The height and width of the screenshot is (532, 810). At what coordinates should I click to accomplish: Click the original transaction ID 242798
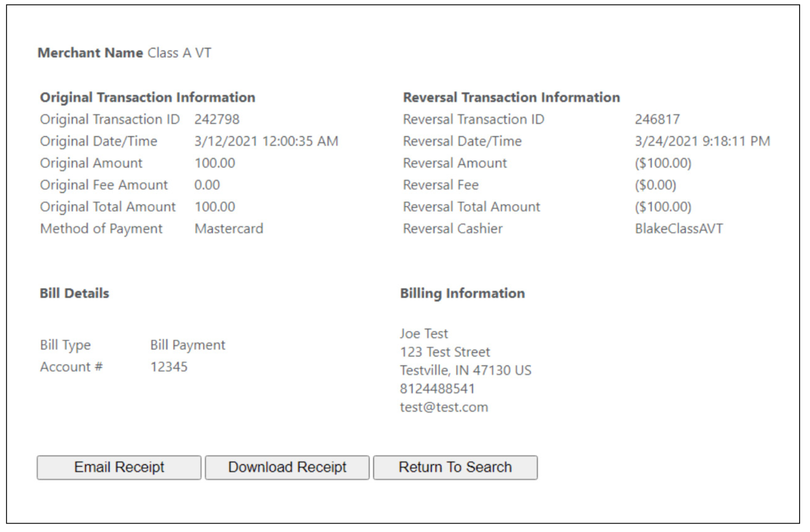[217, 120]
